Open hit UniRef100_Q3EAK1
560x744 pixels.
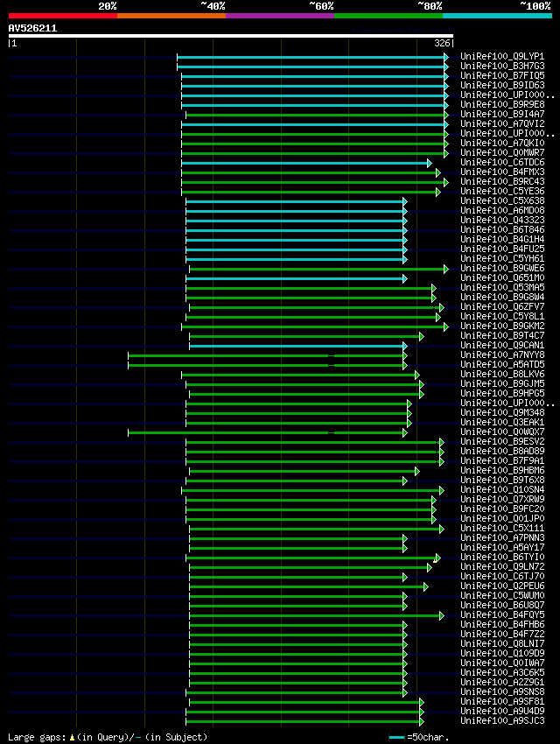pyautogui.click(x=502, y=422)
